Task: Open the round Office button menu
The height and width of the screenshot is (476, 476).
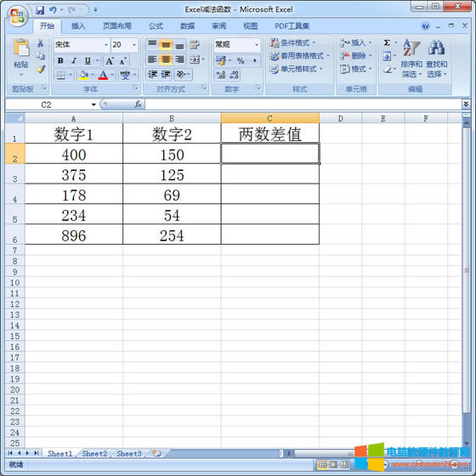Action: click(x=17, y=16)
